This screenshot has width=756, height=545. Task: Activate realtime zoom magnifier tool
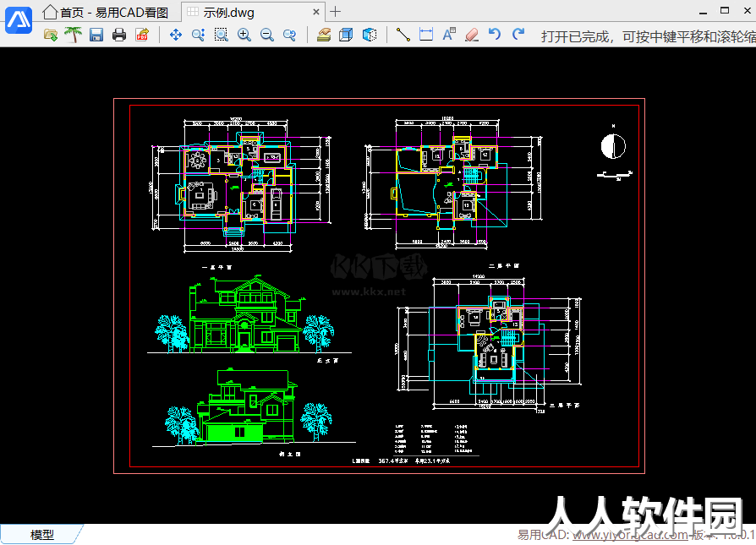198,35
